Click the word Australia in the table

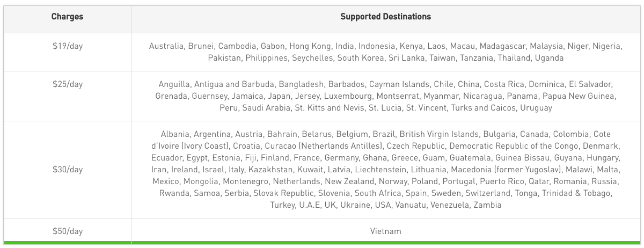point(166,46)
